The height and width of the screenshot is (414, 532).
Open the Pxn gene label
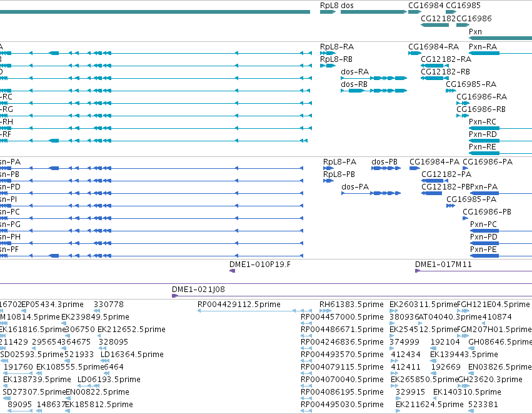[475, 31]
